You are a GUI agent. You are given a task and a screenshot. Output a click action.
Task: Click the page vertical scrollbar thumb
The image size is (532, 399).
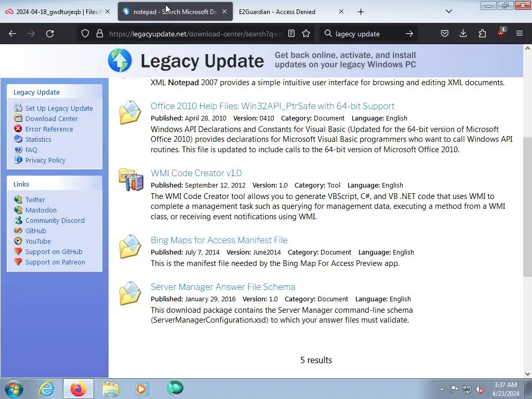(x=527, y=206)
